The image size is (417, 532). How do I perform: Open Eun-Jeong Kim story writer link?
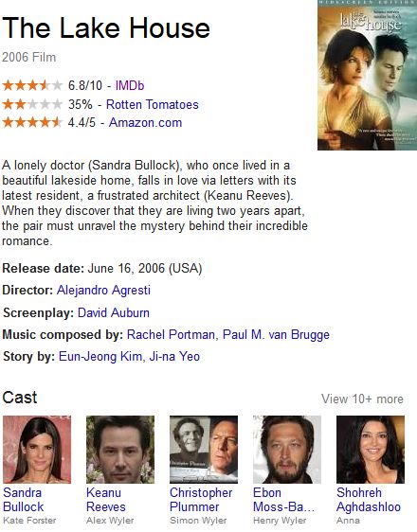[100, 356]
